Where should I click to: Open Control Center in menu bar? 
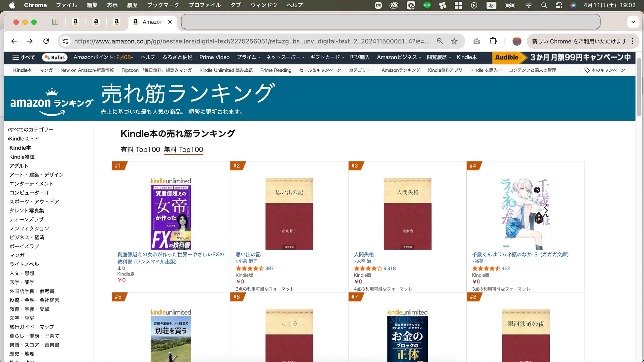[559, 5]
